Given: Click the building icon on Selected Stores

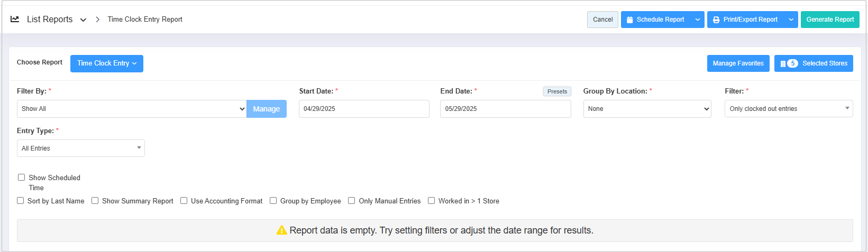Looking at the screenshot, I should coord(783,63).
